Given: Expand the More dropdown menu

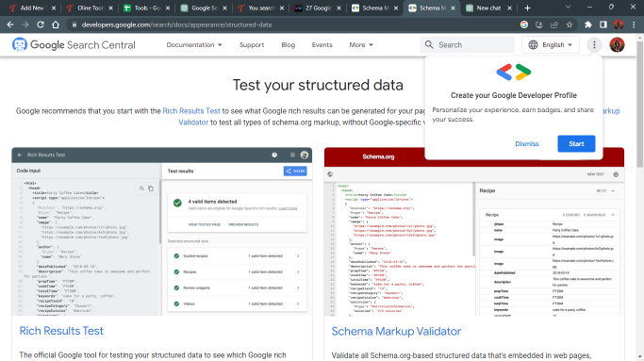Looking at the screenshot, I should click(361, 44).
